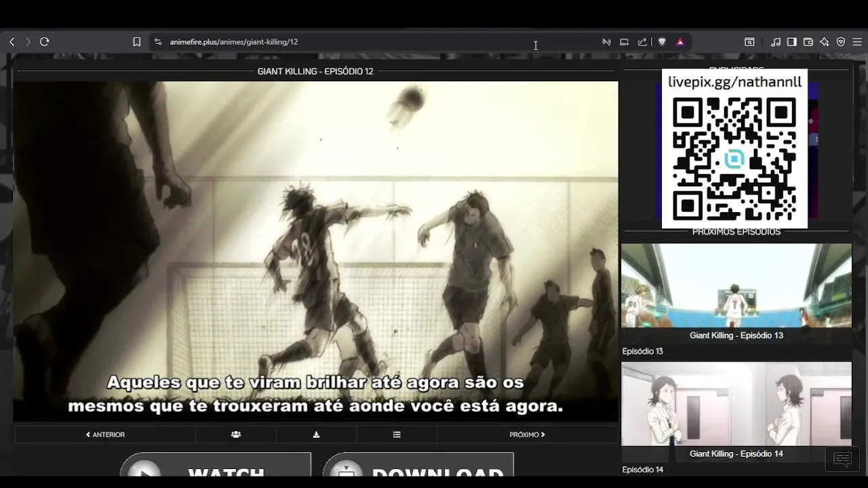Click the livepix QR code image
Image resolution: width=868 pixels, height=488 pixels.
pyautogui.click(x=734, y=158)
